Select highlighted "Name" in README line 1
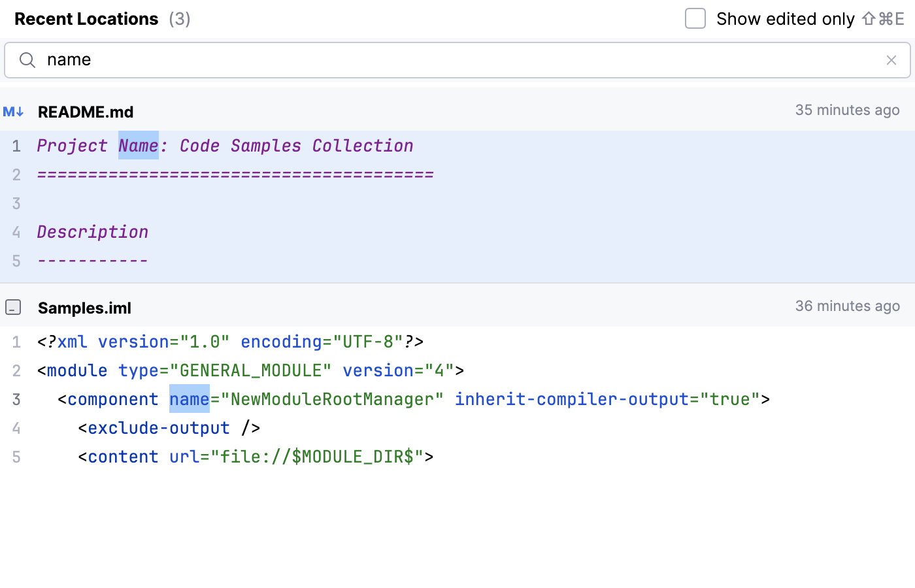The height and width of the screenshot is (588, 915). (138, 146)
